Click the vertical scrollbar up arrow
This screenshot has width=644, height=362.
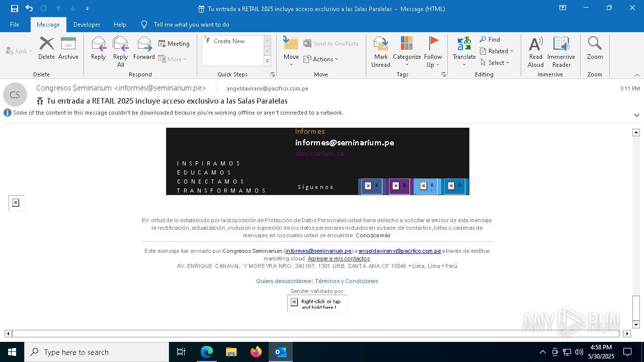pos(636,132)
